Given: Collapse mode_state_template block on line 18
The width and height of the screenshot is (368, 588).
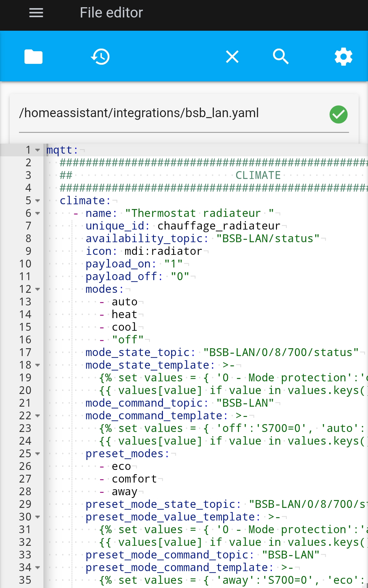Looking at the screenshot, I should 38,365.
